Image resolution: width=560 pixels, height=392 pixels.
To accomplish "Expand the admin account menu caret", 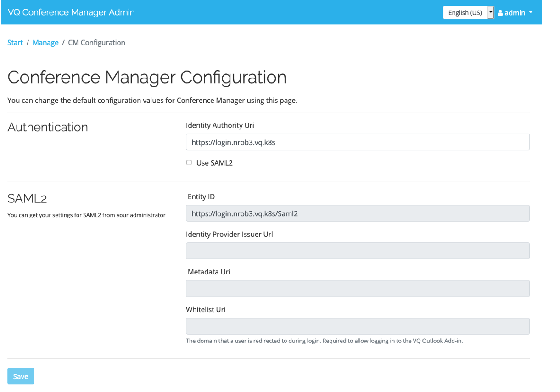I will coord(531,12).
